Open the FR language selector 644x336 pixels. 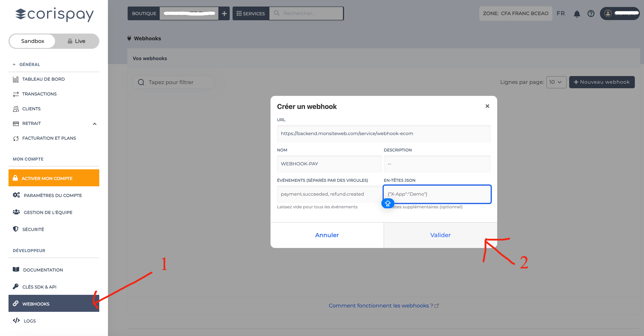tap(560, 14)
